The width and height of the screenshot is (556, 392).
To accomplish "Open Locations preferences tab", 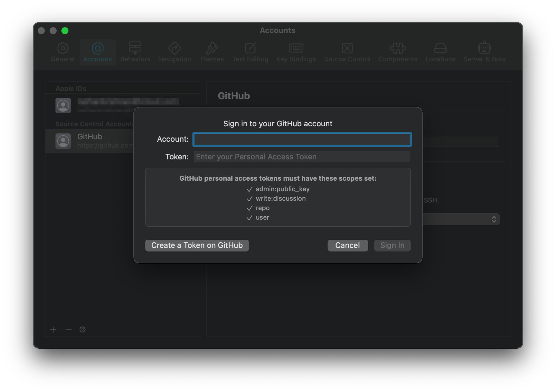I will pyautogui.click(x=440, y=53).
